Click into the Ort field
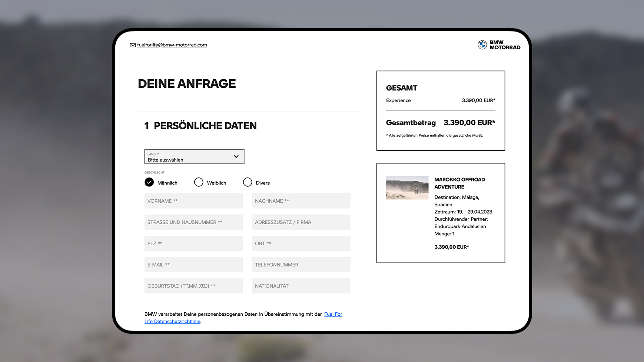Viewport: 644px width, 362px height. [301, 243]
